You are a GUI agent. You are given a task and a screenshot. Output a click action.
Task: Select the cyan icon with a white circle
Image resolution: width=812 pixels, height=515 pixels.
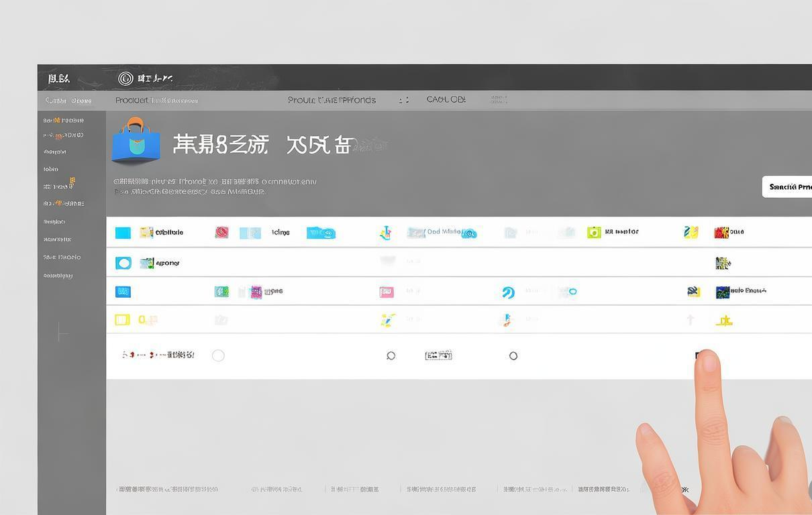point(123,263)
